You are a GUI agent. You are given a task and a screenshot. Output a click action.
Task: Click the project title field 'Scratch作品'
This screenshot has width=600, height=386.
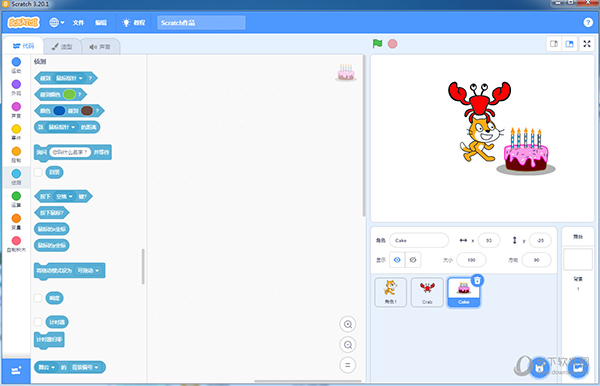pos(201,23)
